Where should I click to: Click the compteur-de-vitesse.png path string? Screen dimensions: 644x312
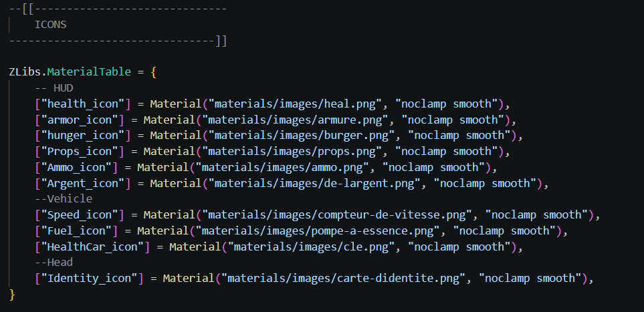(x=341, y=215)
